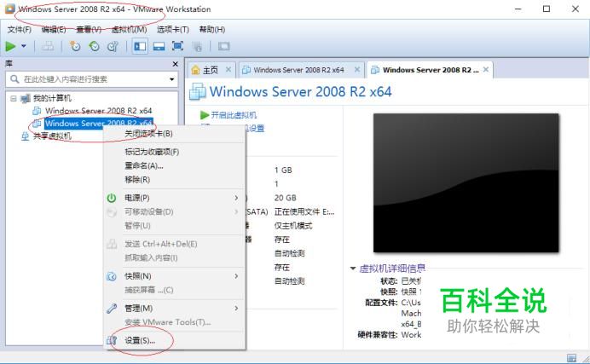Screen dimensions: 590x364
Task: Open the dropdown arrow beside the play button
Action: (x=24, y=46)
